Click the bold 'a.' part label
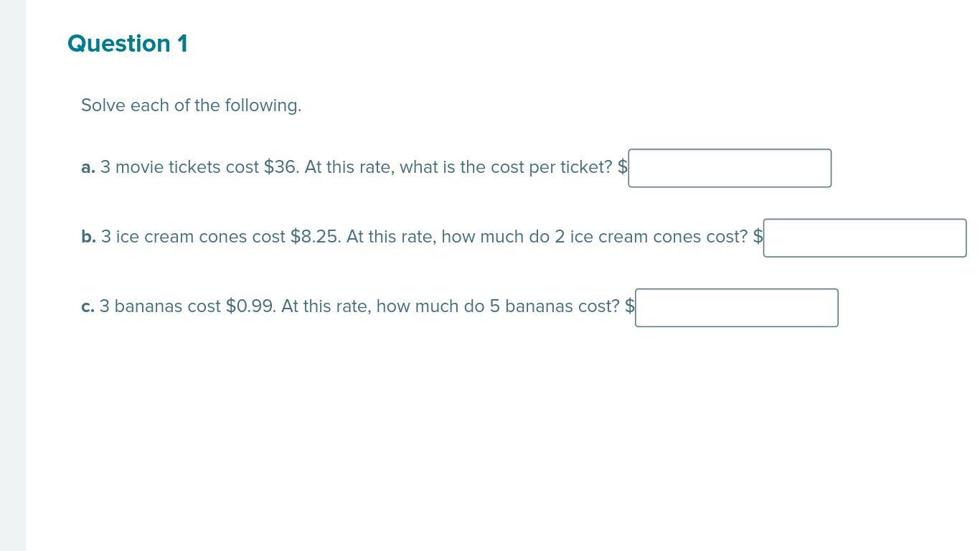980x551 pixels. coord(88,167)
